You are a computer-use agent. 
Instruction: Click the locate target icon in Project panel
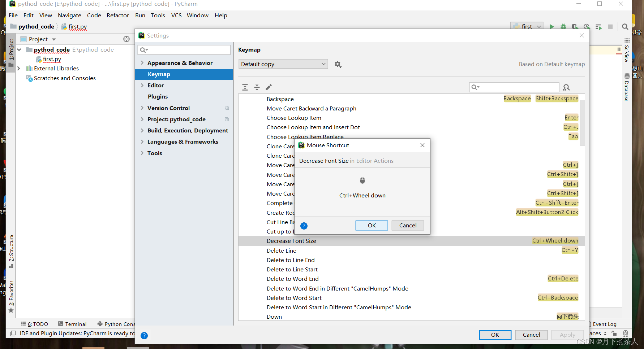pos(126,39)
